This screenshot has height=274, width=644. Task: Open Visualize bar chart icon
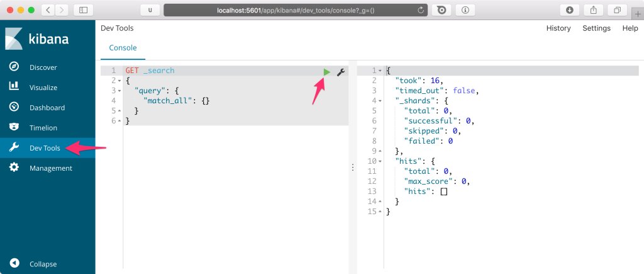(14, 86)
